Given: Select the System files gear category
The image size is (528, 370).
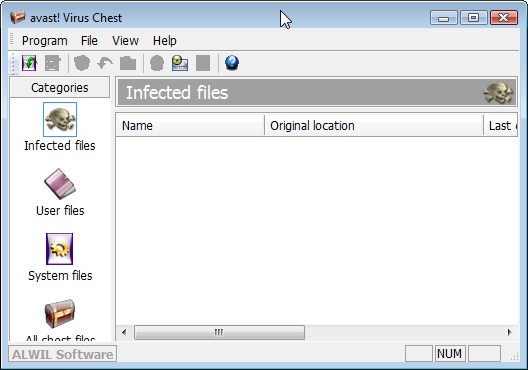Looking at the screenshot, I should 60,249.
